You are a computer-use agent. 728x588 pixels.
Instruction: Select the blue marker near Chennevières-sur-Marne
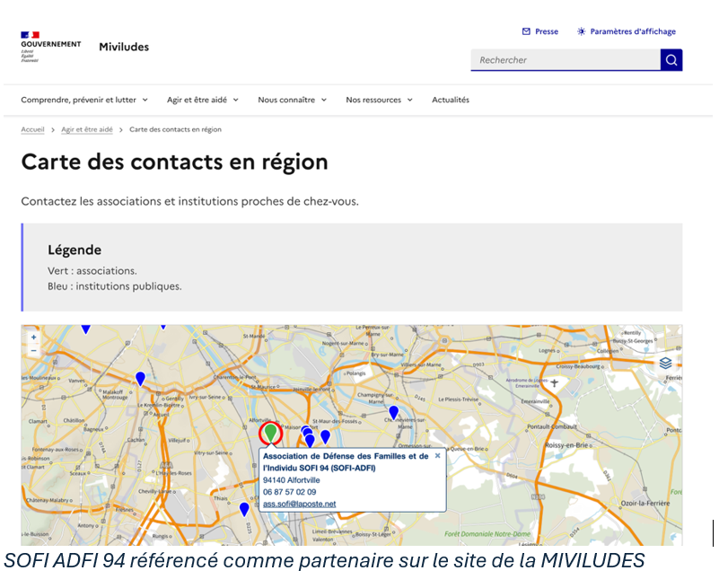pyautogui.click(x=393, y=412)
